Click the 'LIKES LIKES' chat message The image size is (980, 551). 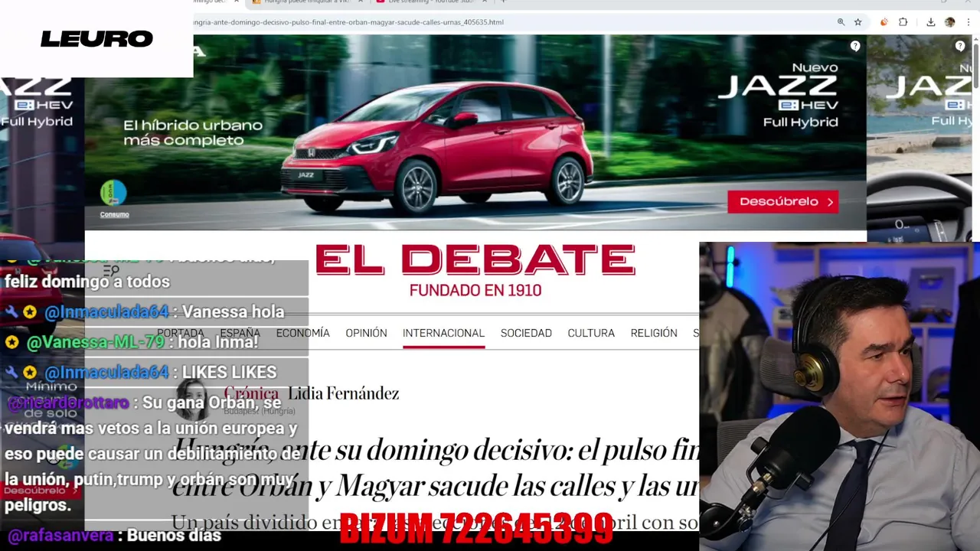(229, 373)
